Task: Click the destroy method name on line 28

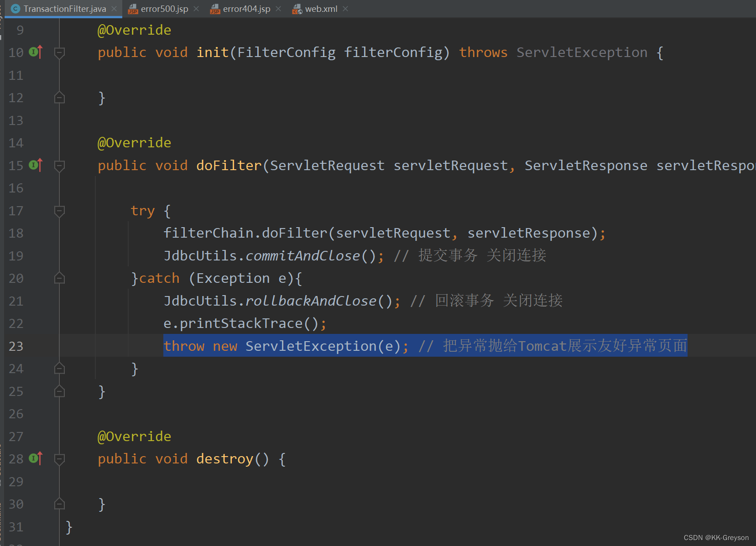Action: coord(224,459)
